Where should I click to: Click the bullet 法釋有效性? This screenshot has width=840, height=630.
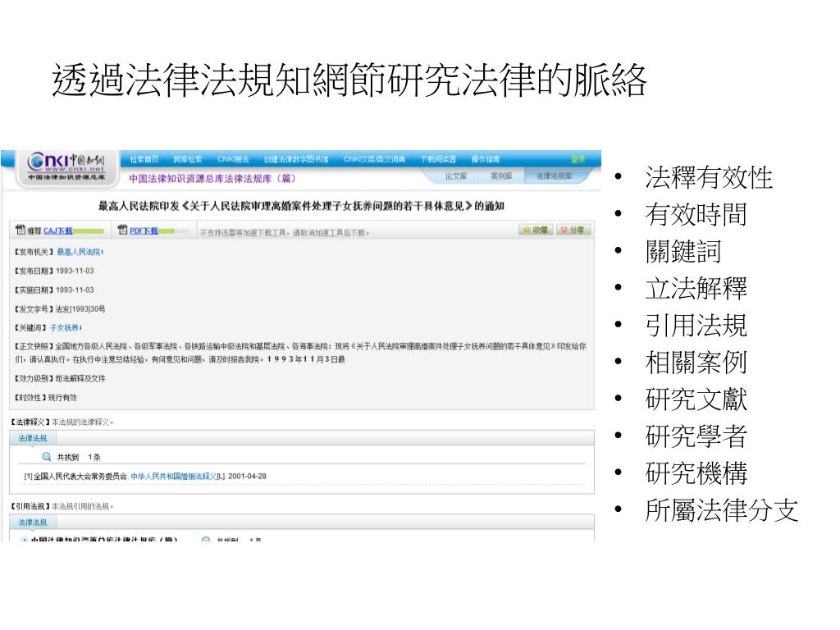(x=708, y=177)
